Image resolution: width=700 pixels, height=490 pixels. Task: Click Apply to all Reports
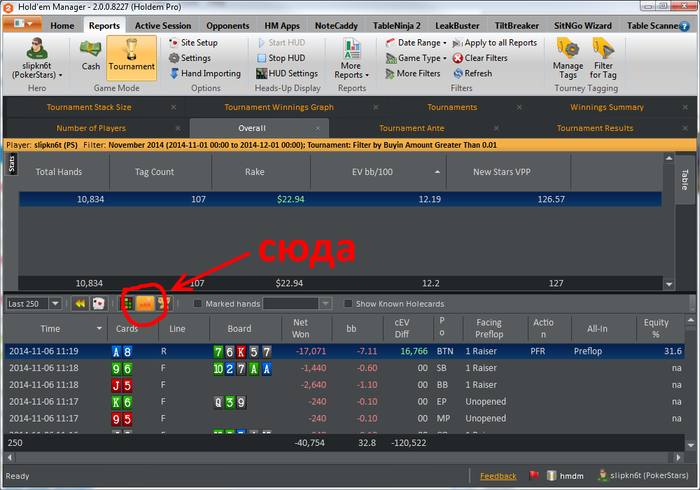click(495, 43)
